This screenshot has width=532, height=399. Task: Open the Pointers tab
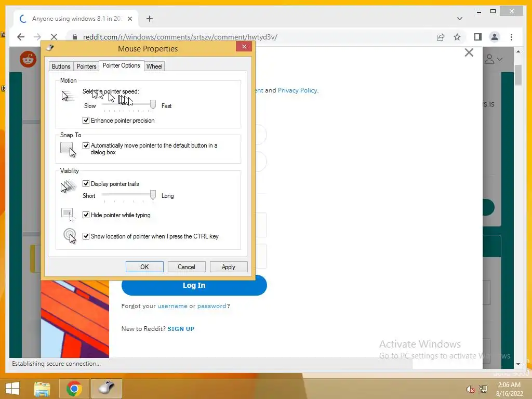pyautogui.click(x=87, y=66)
